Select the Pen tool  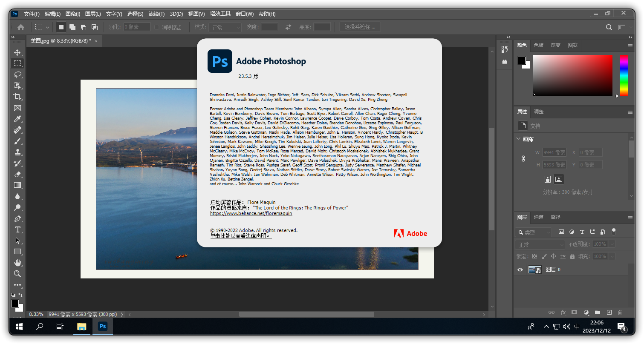point(17,218)
